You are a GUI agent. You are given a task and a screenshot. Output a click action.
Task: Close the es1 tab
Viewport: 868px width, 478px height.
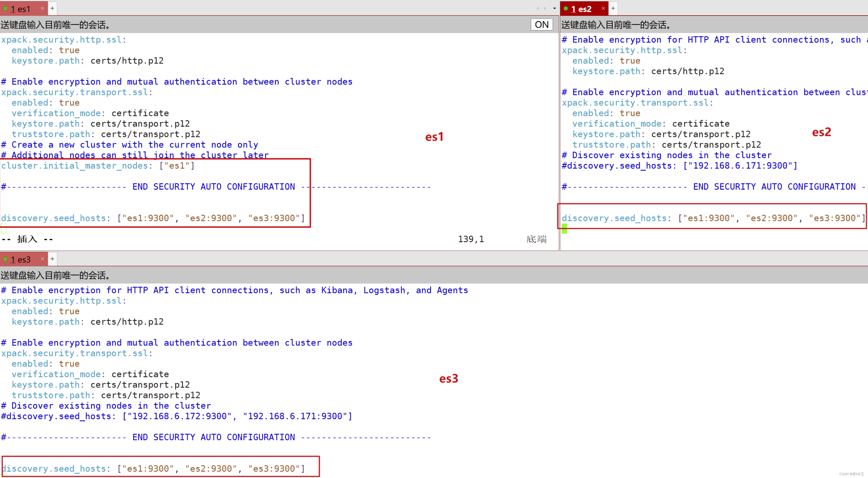[43, 8]
